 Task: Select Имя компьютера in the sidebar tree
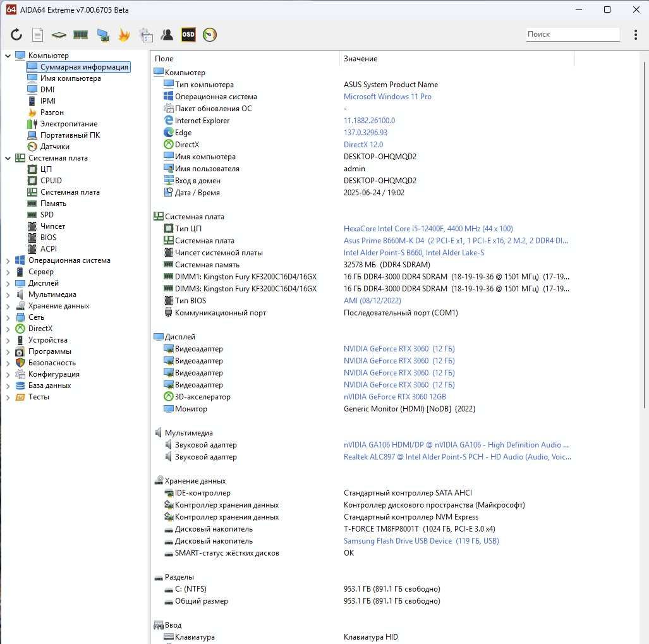[70, 78]
